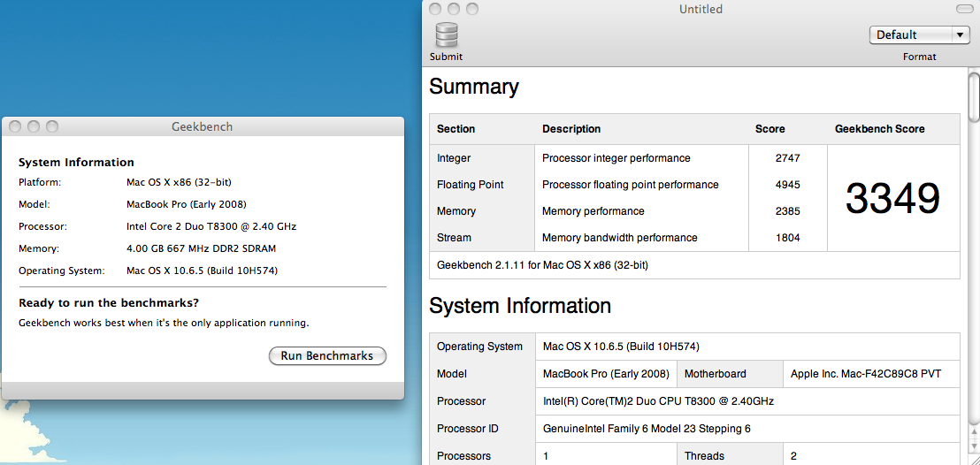
Task: Click 'Ready to run the benchmarks?' text
Action: 109,303
